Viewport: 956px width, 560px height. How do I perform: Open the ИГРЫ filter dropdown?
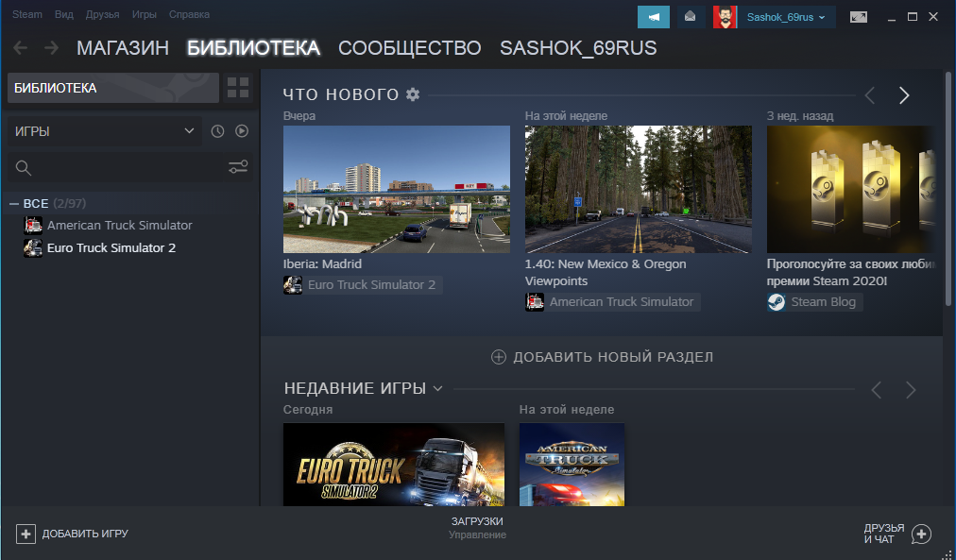click(x=105, y=131)
